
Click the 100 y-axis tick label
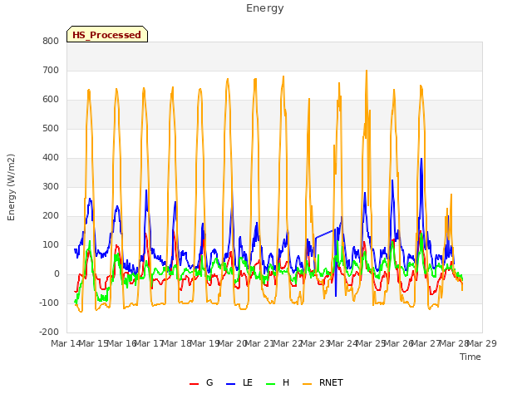(x=51, y=245)
